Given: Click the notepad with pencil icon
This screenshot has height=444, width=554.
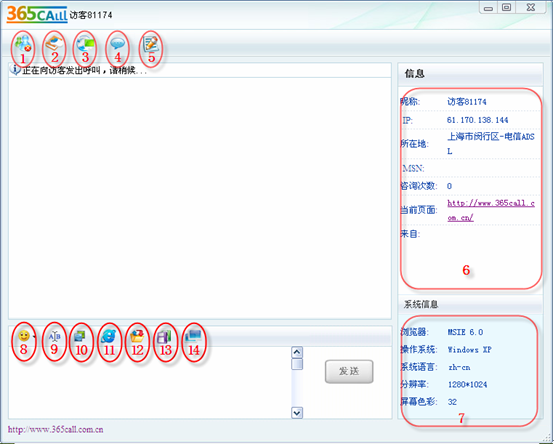Looking at the screenshot, I should click(151, 44).
